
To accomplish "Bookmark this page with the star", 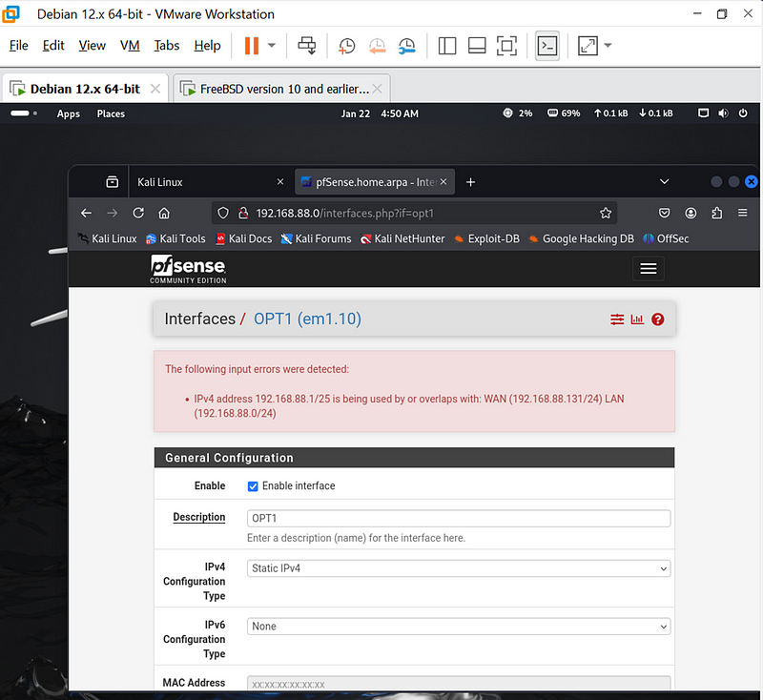I will 606,213.
